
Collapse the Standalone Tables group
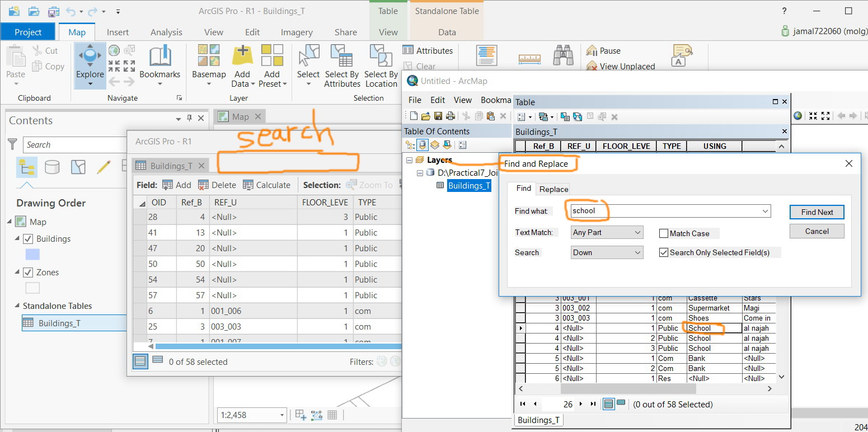[17, 306]
